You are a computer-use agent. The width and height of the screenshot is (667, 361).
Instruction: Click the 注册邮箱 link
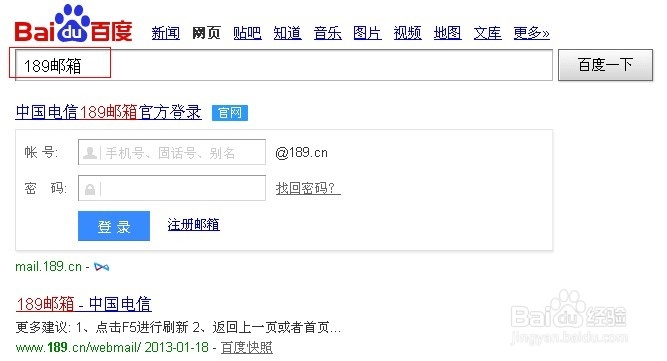tap(194, 225)
